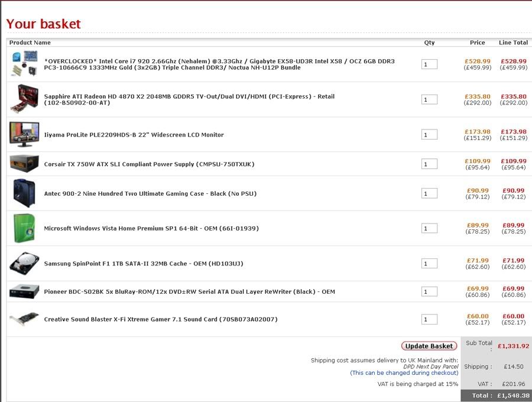Focus the Samsung SpinPoint quantity box

coord(429,264)
